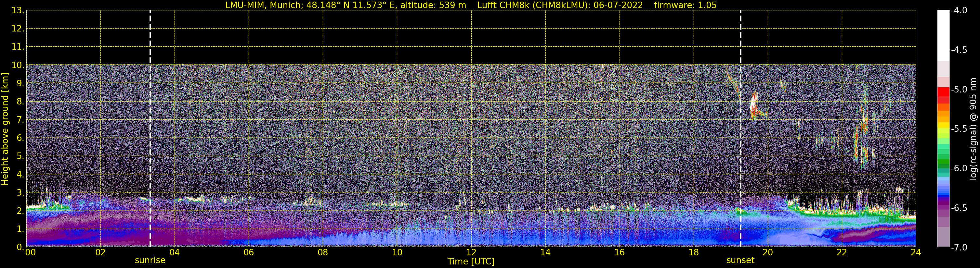This screenshot has width=980, height=268.
Task: Click 'Lufft CHM8k (CHM8kLMU)' in the title
Action: 533,5
